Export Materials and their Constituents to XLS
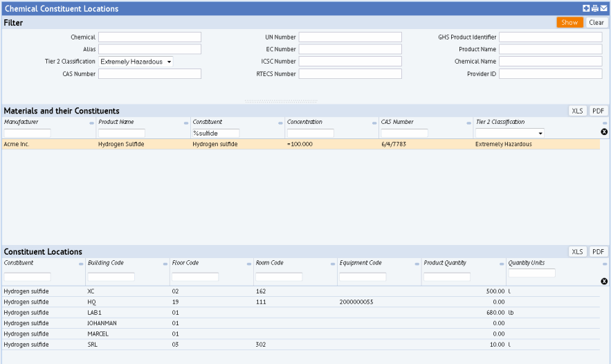The width and height of the screenshot is (611, 364). click(577, 111)
